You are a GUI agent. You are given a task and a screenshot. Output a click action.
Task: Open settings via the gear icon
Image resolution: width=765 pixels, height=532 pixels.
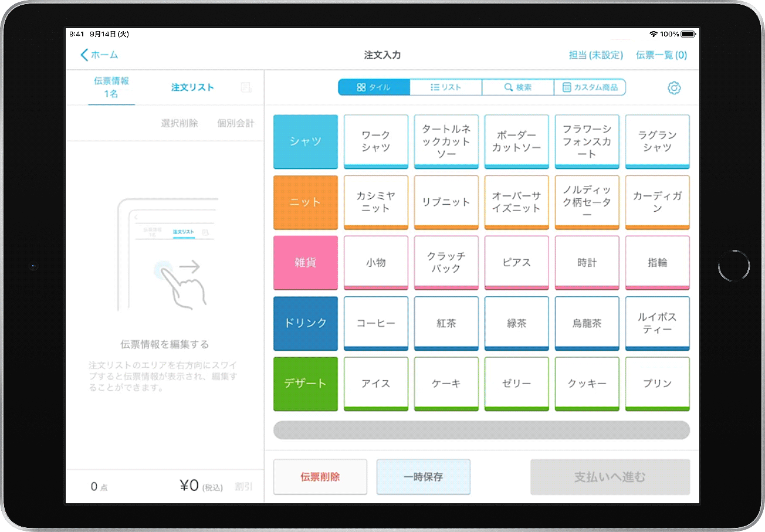pyautogui.click(x=674, y=88)
